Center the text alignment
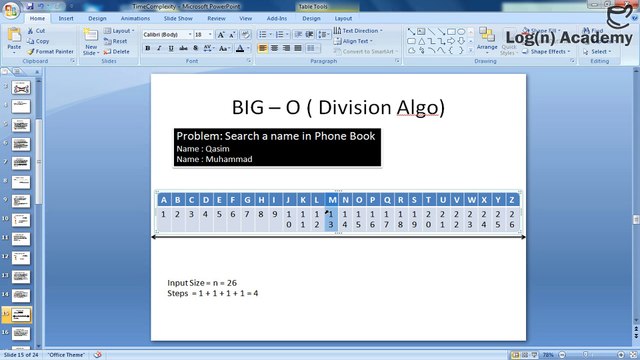640x360 pixels. [x=274, y=49]
